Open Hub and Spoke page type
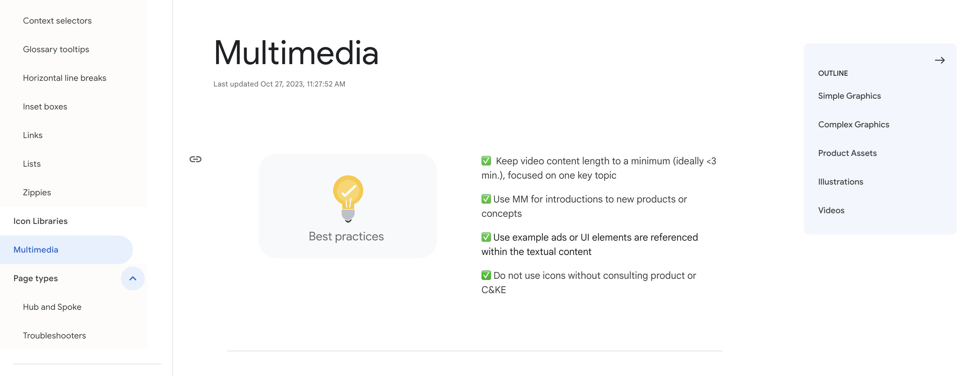The image size is (980, 376). (52, 307)
